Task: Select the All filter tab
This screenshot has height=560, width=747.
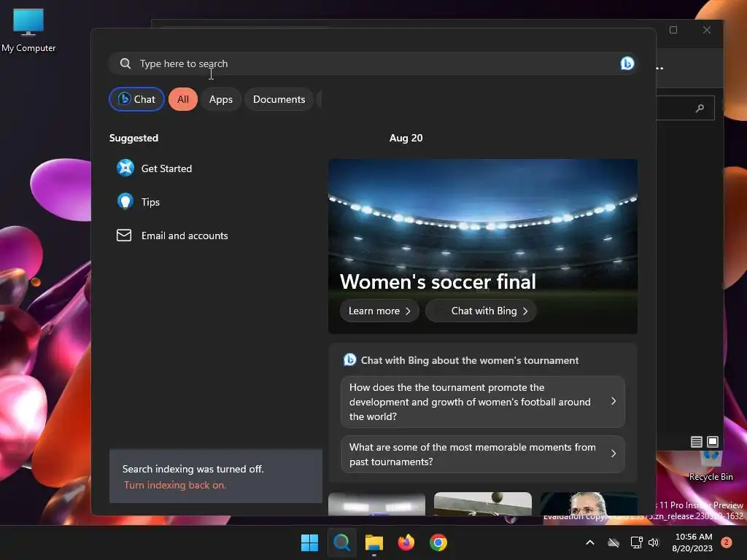Action: point(183,99)
